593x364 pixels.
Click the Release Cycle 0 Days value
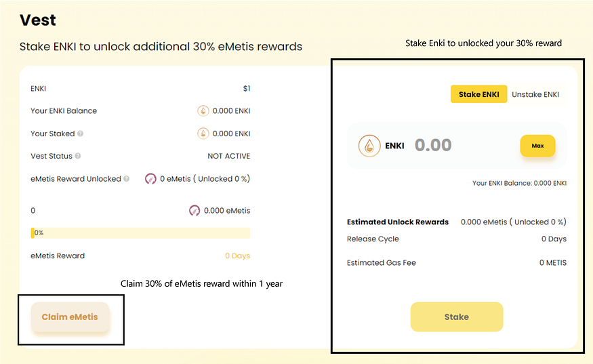coord(554,239)
